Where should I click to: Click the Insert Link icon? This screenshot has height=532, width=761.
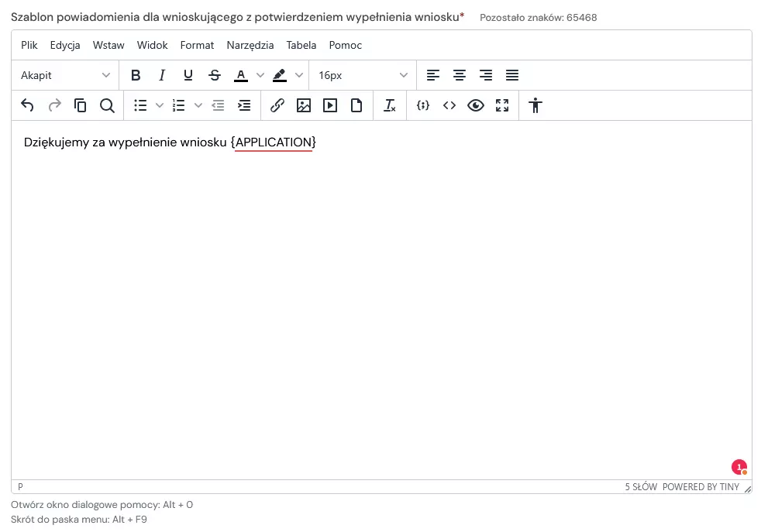277,105
